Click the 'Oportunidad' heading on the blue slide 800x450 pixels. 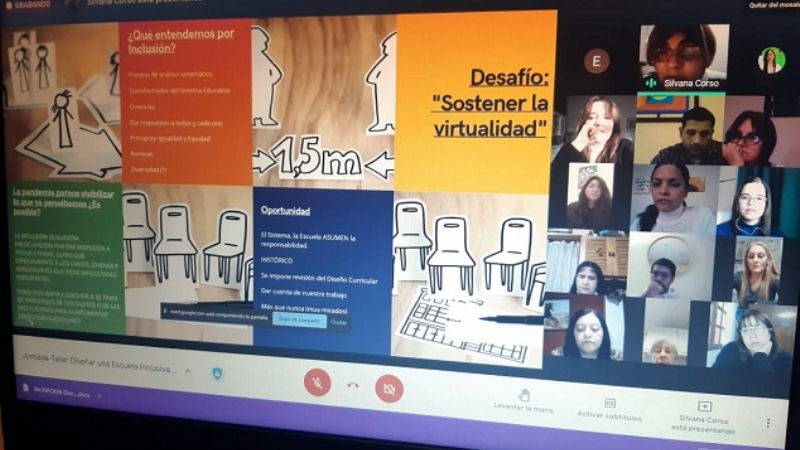[285, 210]
